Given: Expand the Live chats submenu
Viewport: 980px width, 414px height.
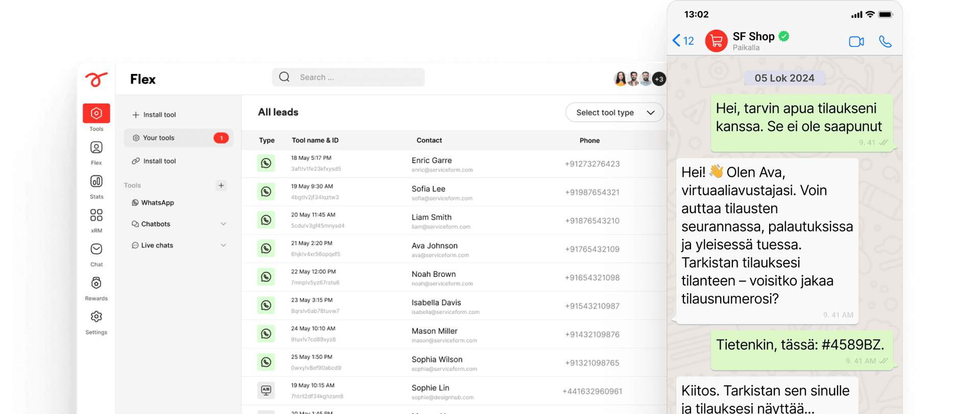Looking at the screenshot, I should [223, 245].
